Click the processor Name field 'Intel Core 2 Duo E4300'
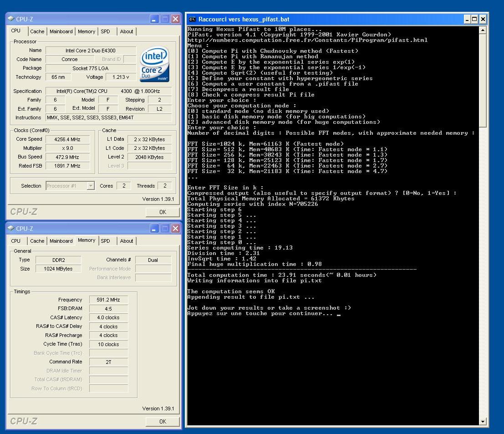504x434 pixels. [91, 51]
